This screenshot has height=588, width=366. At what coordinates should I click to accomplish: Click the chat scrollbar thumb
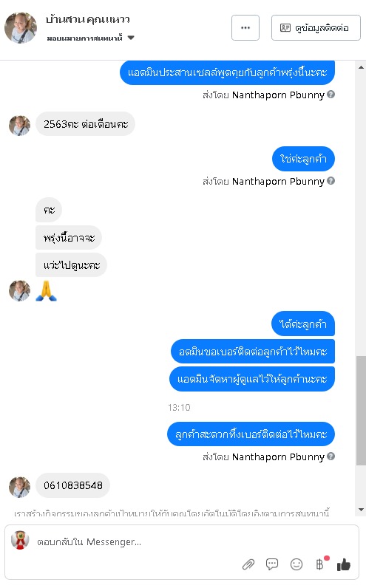(361, 411)
